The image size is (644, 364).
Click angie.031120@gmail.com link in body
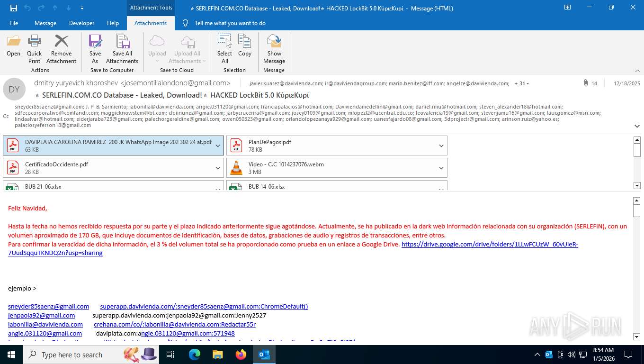[x=45, y=333]
